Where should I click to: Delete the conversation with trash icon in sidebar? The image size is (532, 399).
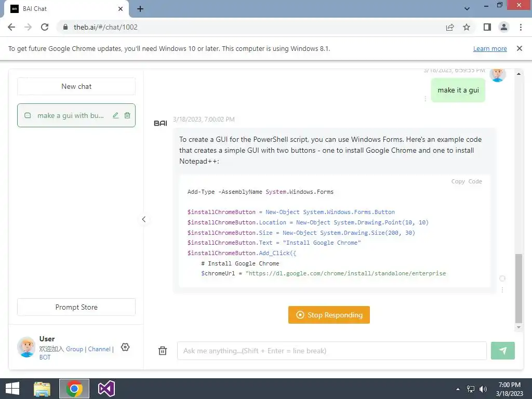[127, 115]
